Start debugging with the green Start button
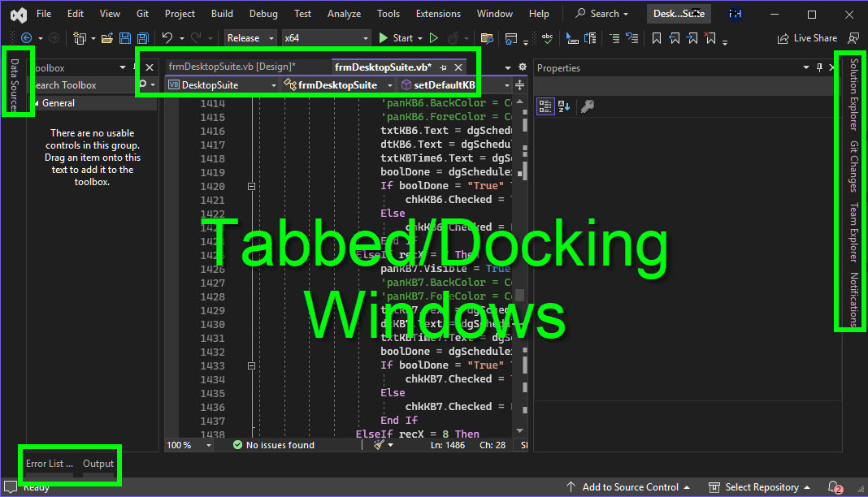This screenshot has height=497, width=868. pyautogui.click(x=396, y=38)
